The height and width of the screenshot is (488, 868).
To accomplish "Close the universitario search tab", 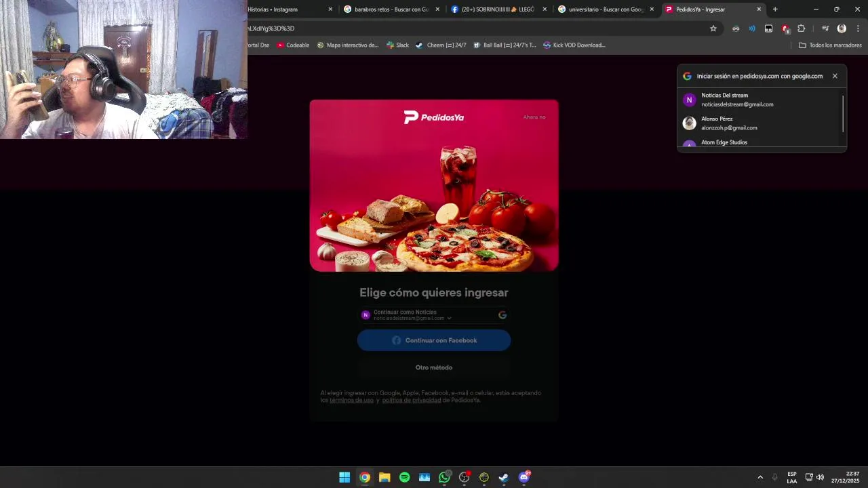I will click(x=652, y=9).
